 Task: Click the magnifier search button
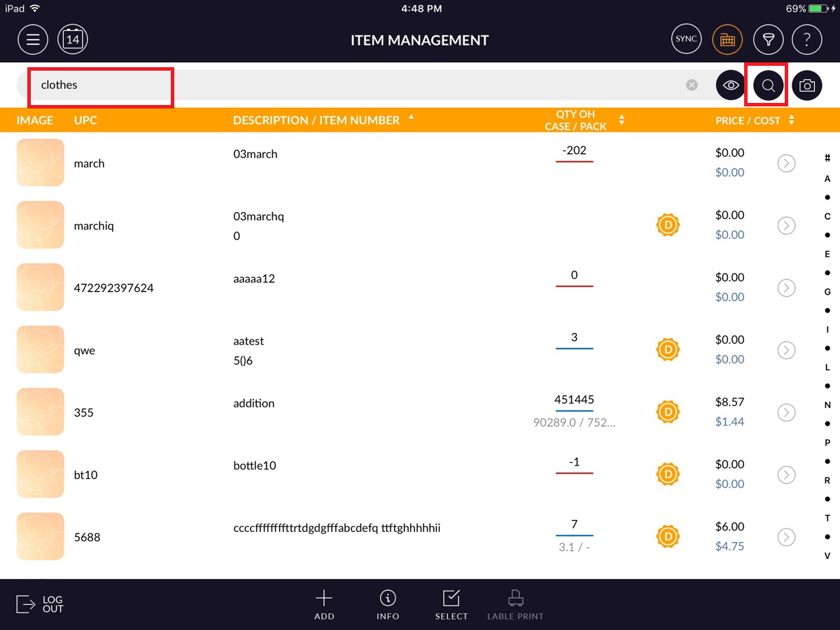(768, 85)
